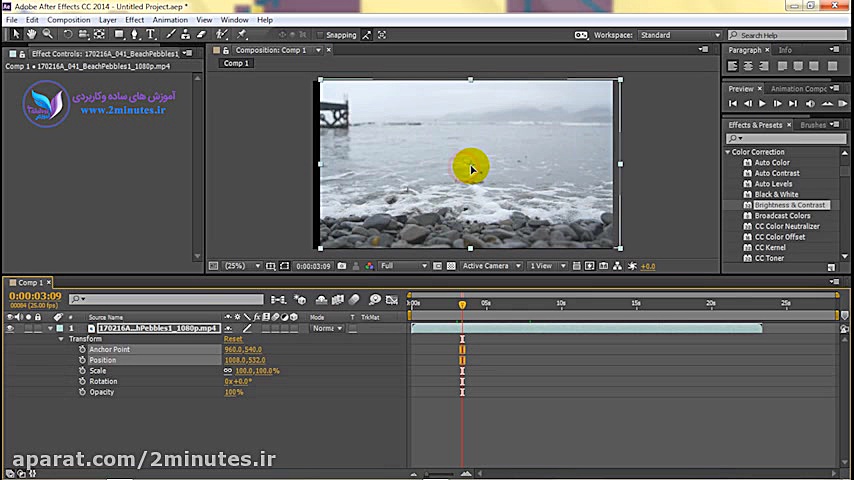Open the Active Camera view dropdown
This screenshot has width=854, height=480.
pos(490,266)
